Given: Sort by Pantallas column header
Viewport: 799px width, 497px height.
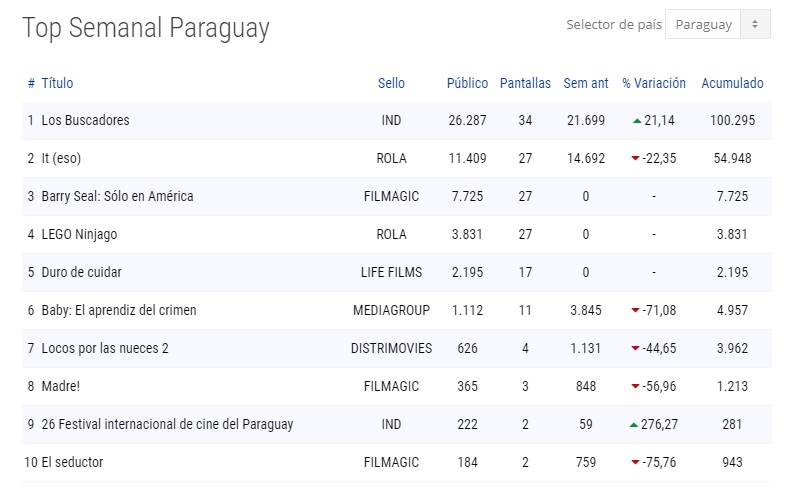Looking at the screenshot, I should pyautogui.click(x=525, y=83).
